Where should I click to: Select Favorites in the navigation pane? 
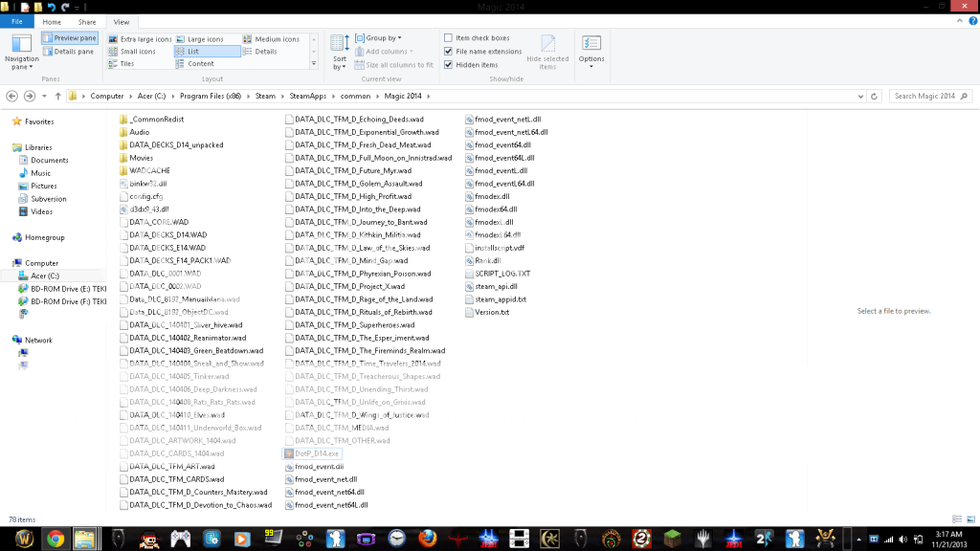click(x=38, y=121)
